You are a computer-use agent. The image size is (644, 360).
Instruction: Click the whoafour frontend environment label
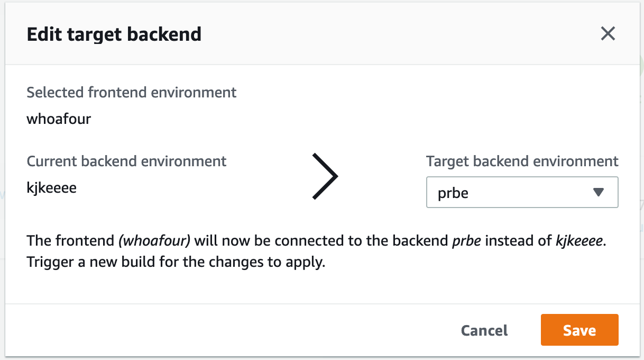pyautogui.click(x=58, y=119)
